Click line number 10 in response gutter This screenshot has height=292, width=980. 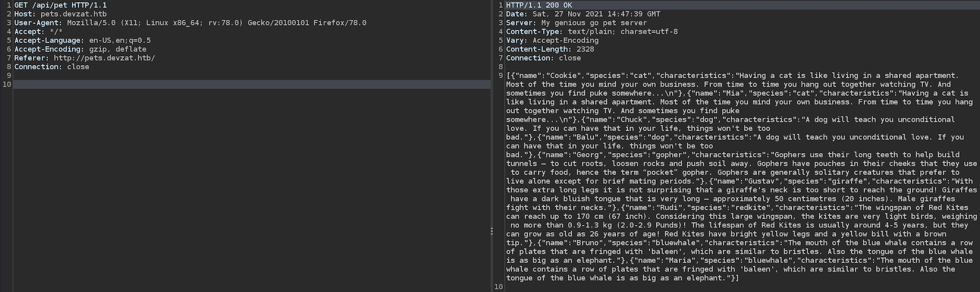[499, 287]
